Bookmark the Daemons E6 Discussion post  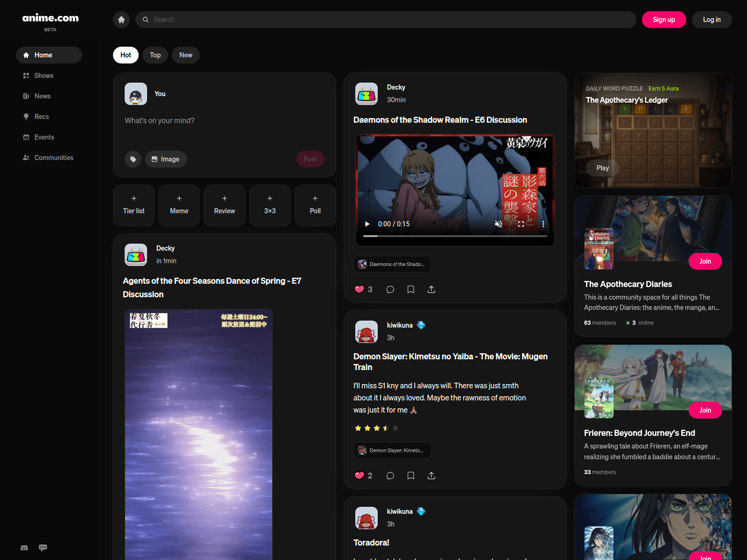411,289
